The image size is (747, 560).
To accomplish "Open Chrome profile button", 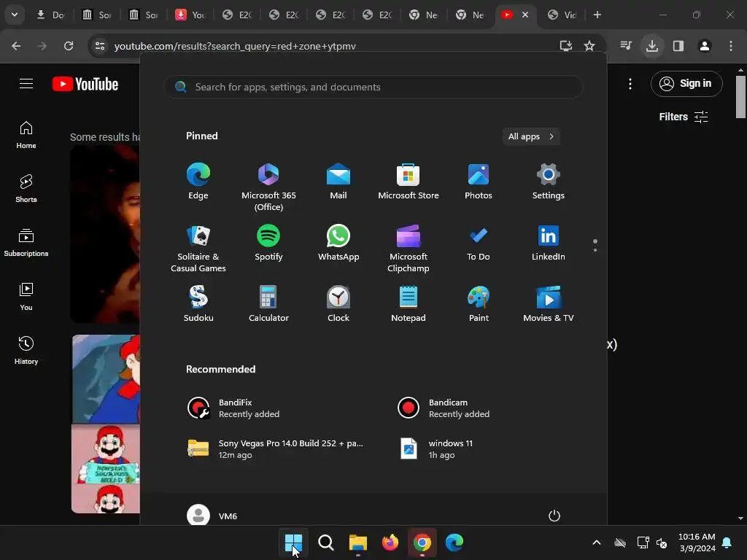I will [705, 46].
